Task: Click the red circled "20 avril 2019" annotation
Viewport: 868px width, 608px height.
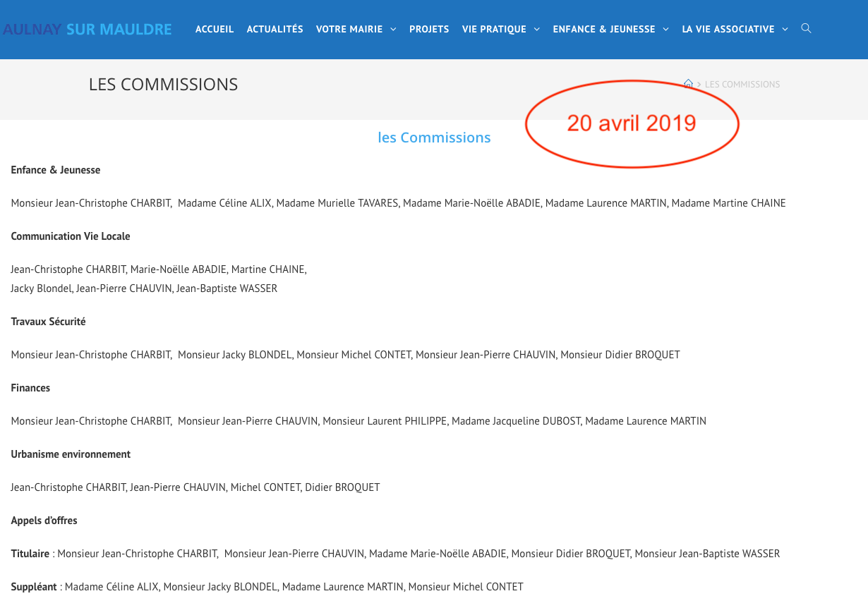Action: (632, 123)
